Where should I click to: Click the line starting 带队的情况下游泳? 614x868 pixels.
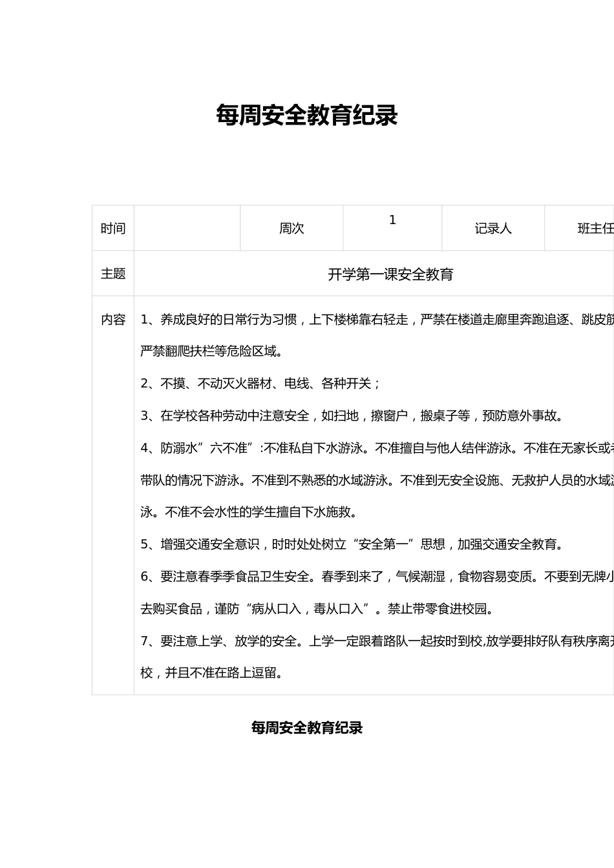[x=377, y=480]
